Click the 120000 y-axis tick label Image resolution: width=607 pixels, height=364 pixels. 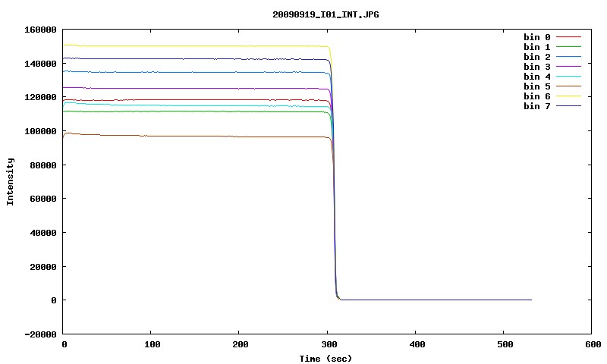point(40,98)
